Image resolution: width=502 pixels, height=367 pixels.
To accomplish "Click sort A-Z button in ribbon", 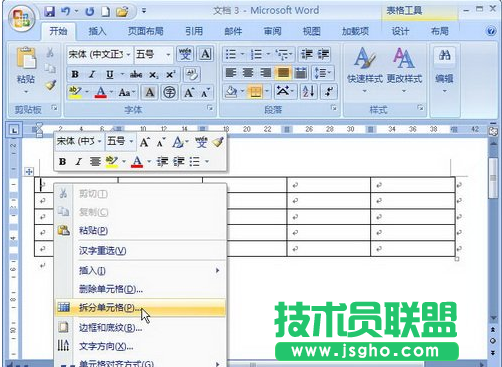I will pos(308,91).
